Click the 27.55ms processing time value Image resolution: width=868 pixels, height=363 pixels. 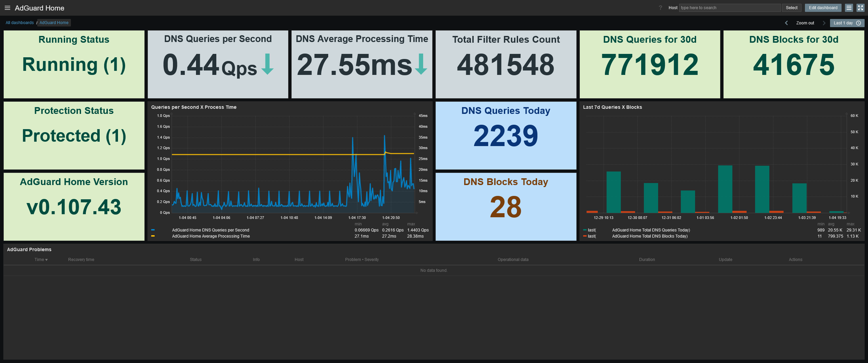pos(354,65)
